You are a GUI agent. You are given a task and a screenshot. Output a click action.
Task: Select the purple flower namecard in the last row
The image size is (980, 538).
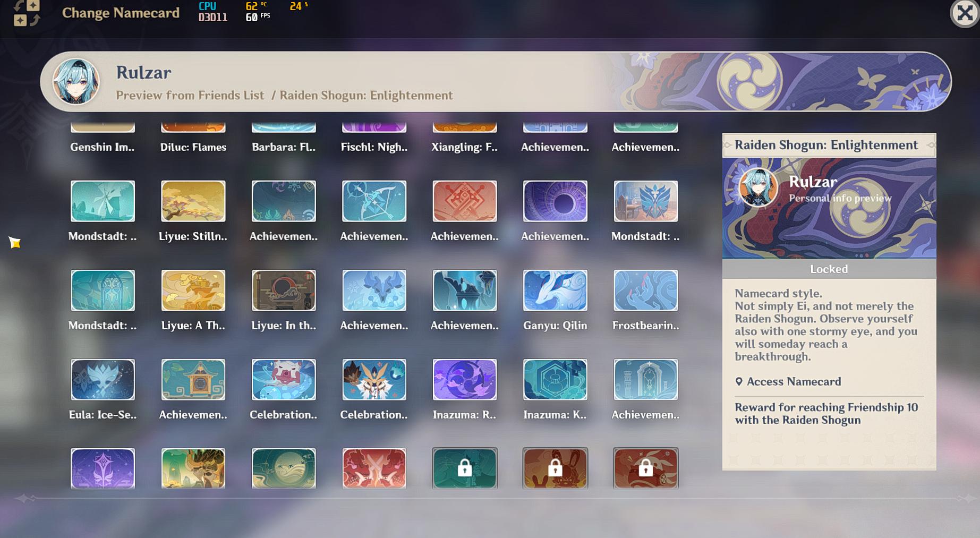tap(103, 468)
